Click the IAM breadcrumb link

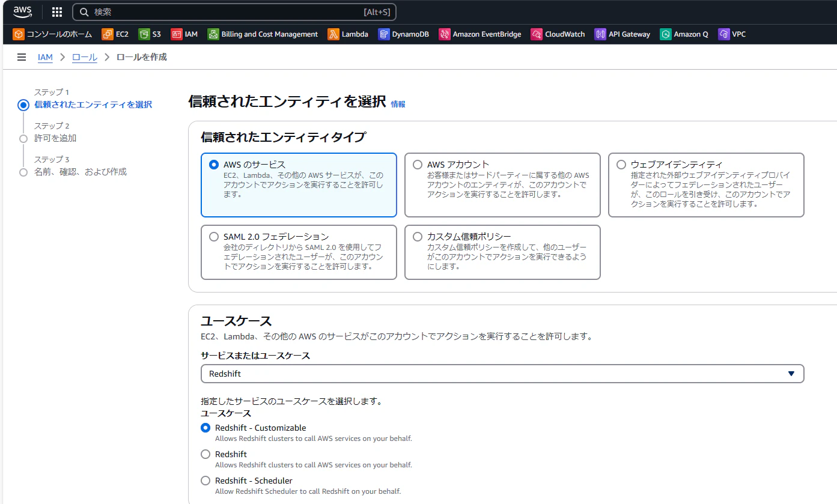pyautogui.click(x=45, y=57)
